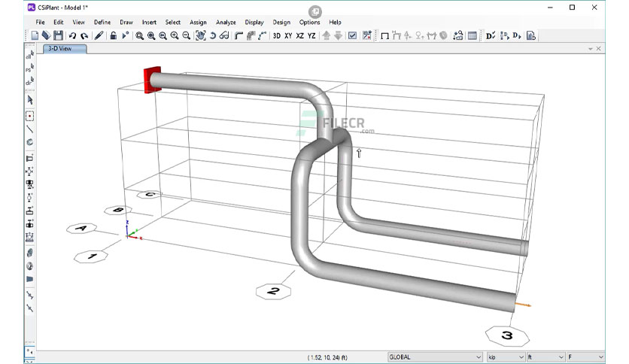Switch to 3D view button
Image resolution: width=629 pixels, height=364 pixels.
pyautogui.click(x=276, y=35)
